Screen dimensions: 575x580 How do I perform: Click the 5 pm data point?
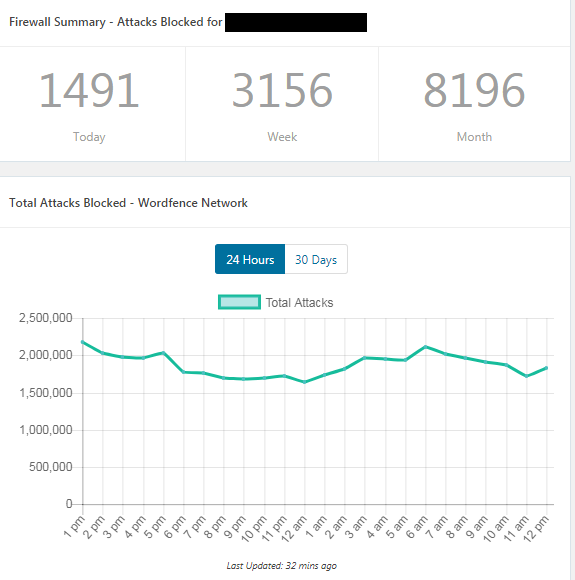point(163,353)
